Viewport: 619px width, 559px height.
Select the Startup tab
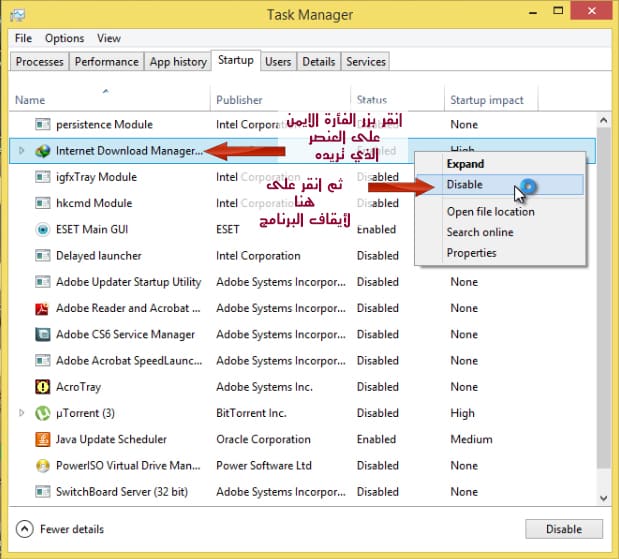tap(236, 60)
